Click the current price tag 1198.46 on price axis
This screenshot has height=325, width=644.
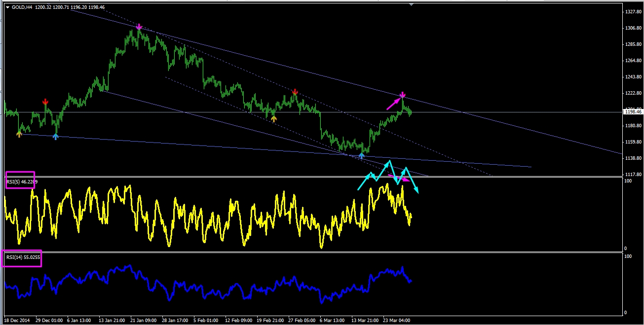(x=633, y=112)
